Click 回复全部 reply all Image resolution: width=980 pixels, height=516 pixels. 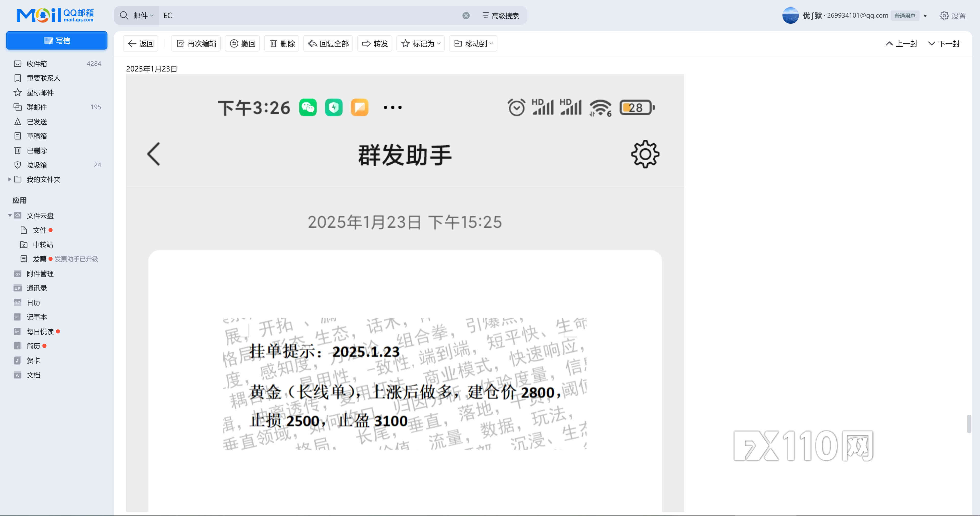328,43
